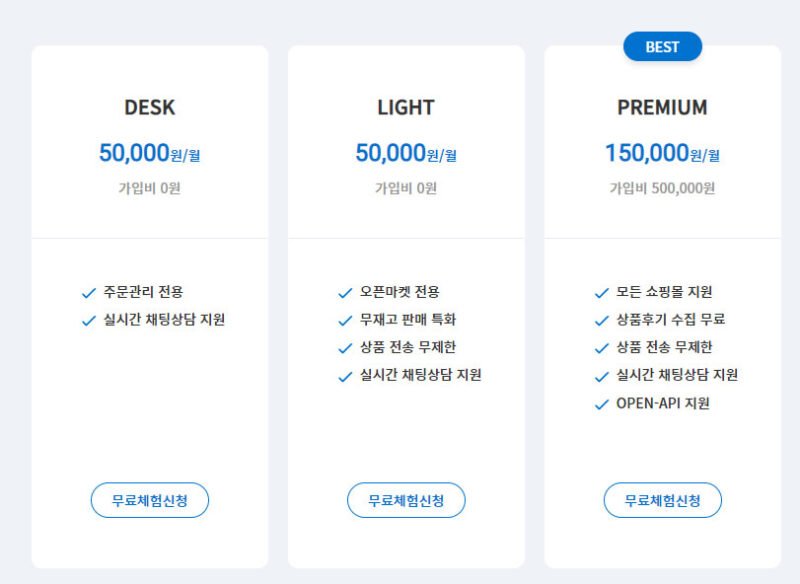Click the checkmark beside 주문관리 전용
The image size is (800, 584).
point(89,293)
